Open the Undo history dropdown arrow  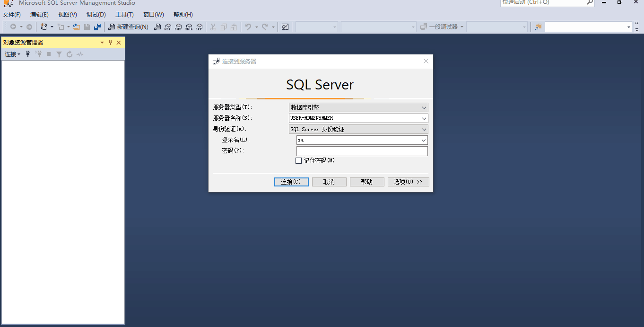[256, 27]
